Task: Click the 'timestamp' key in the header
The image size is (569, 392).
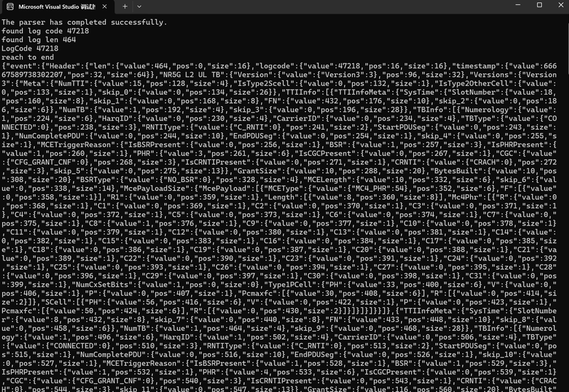Action: 476,66
